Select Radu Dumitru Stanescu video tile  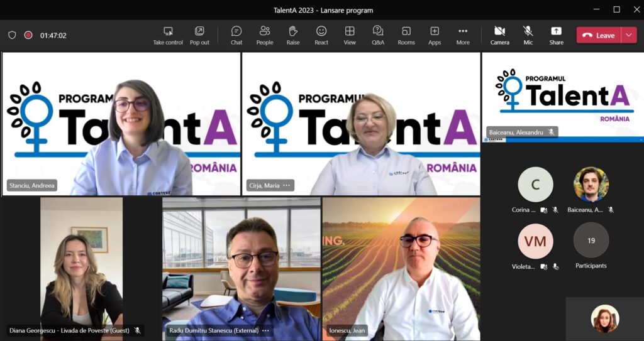241,269
